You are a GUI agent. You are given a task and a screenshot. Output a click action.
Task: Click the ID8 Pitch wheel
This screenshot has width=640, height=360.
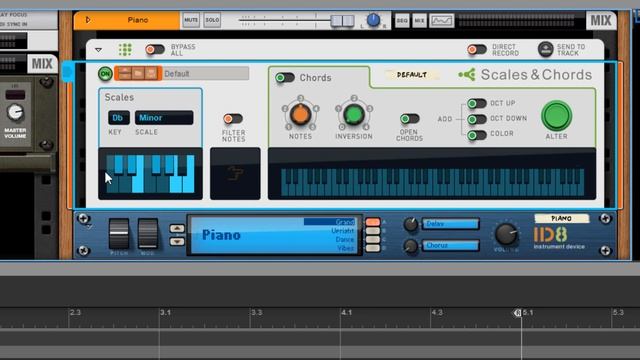coord(119,233)
